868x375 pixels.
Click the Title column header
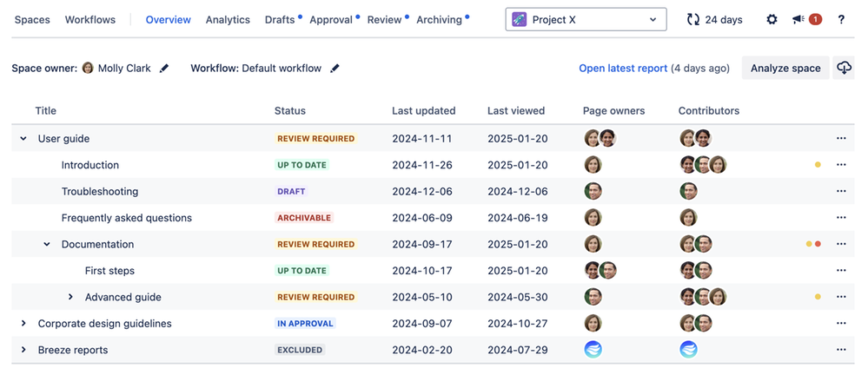click(x=46, y=110)
